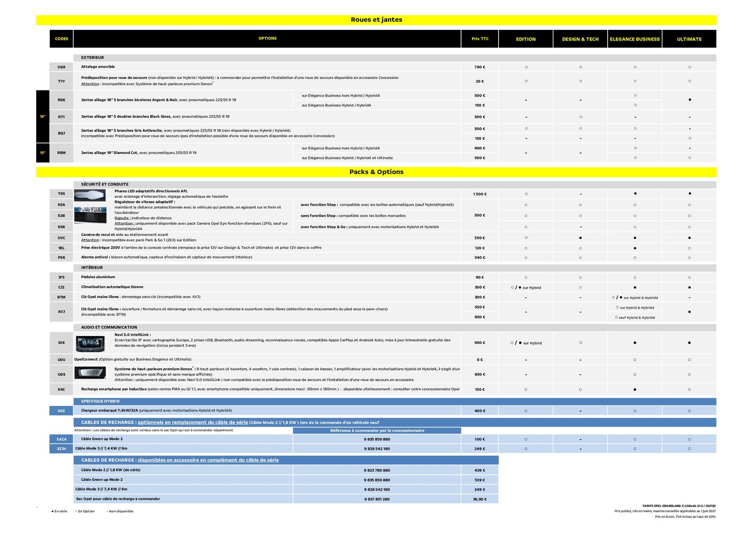Click the Climatisation automatique bizone text

(x=112, y=287)
